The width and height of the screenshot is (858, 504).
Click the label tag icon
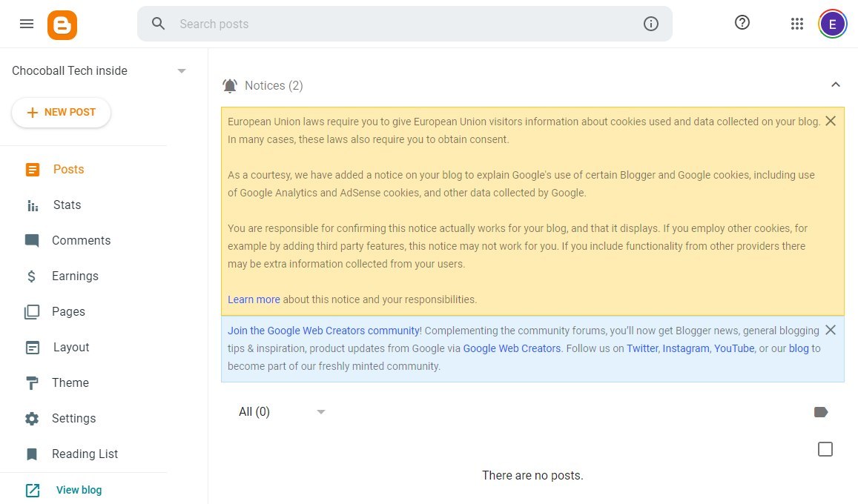[x=821, y=412]
